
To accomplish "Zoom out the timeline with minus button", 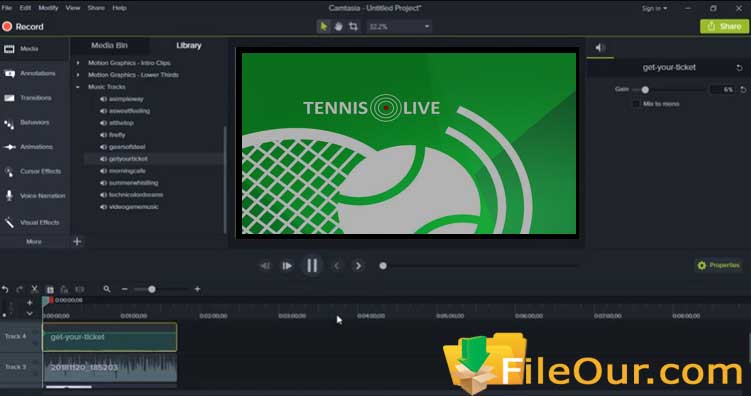I will coord(124,289).
